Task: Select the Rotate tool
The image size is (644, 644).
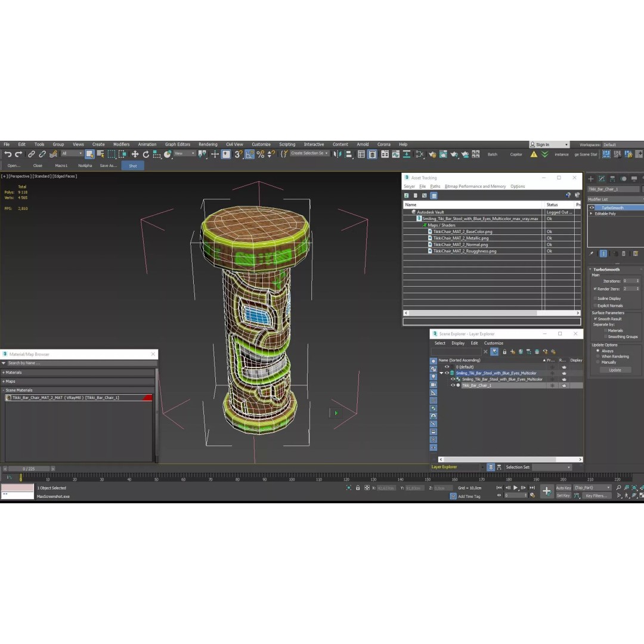Action: [146, 154]
